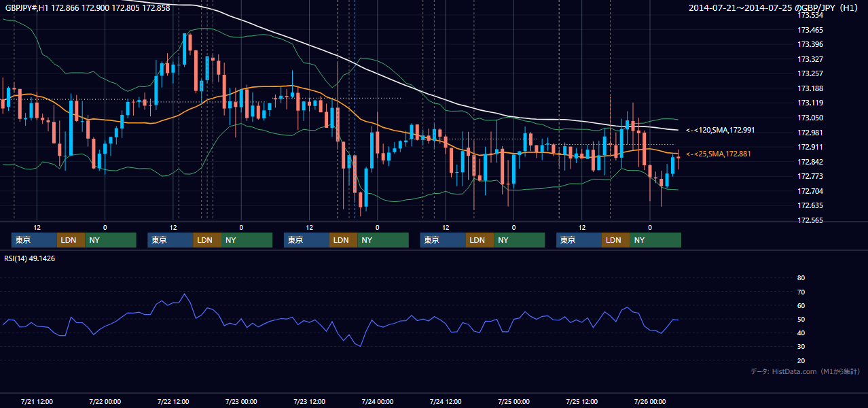This screenshot has height=408, width=868.
Task: Select time axis label 7/21 12:00
Action: pyautogui.click(x=37, y=401)
